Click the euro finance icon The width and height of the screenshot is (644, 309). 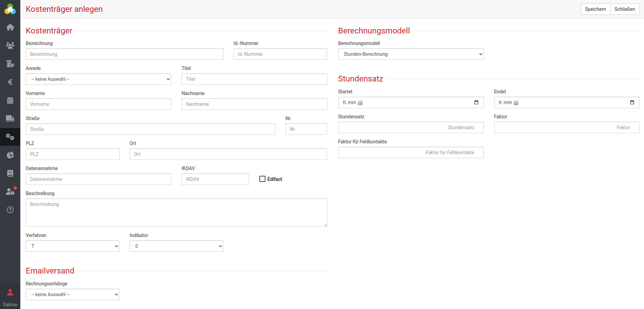(10, 82)
